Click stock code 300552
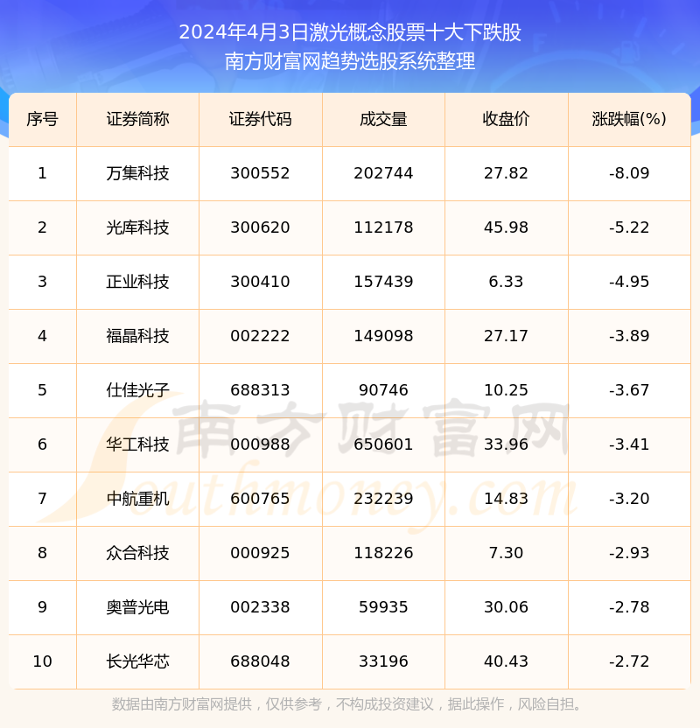The height and width of the screenshot is (728, 700). [x=260, y=173]
